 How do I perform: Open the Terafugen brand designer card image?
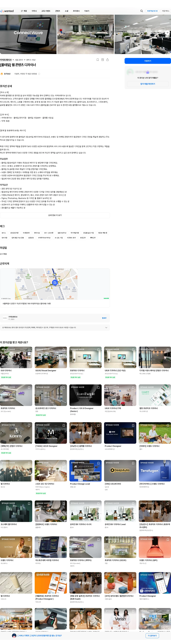pyautogui.click(x=155, y=470)
